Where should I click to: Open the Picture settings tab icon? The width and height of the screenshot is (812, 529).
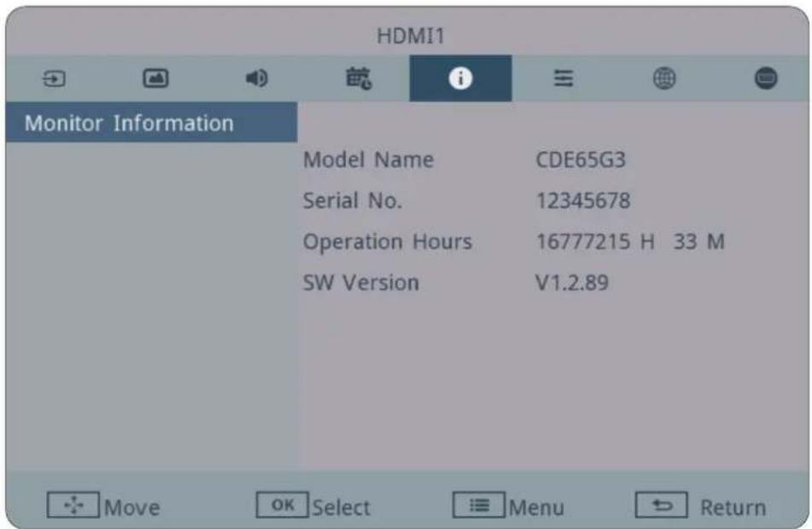155,78
